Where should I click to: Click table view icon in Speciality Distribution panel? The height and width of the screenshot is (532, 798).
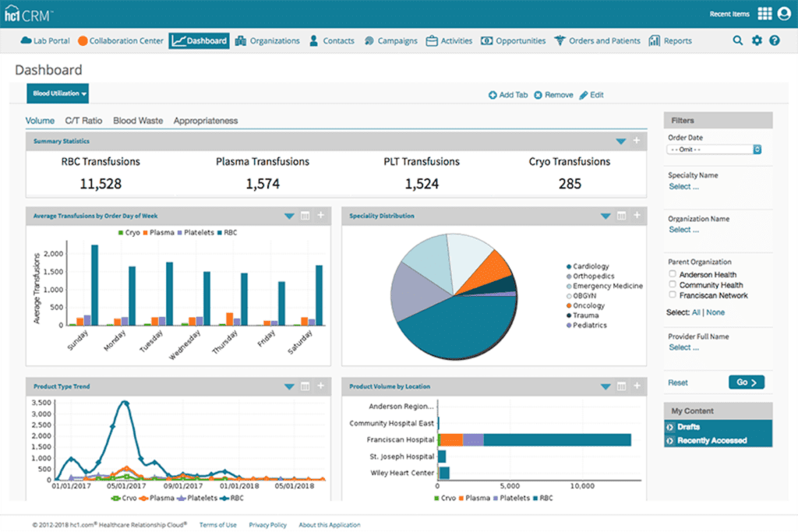click(x=621, y=216)
